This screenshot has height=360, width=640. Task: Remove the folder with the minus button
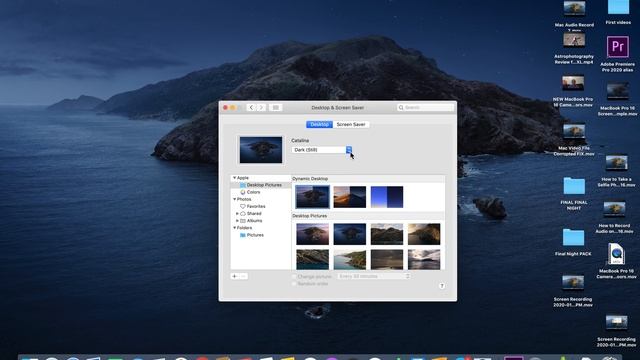click(x=243, y=276)
